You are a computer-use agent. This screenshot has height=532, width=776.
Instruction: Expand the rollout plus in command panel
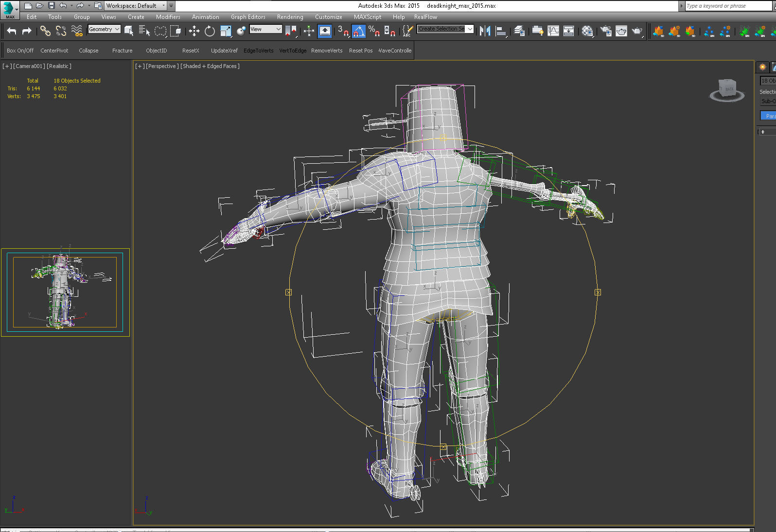point(763,132)
